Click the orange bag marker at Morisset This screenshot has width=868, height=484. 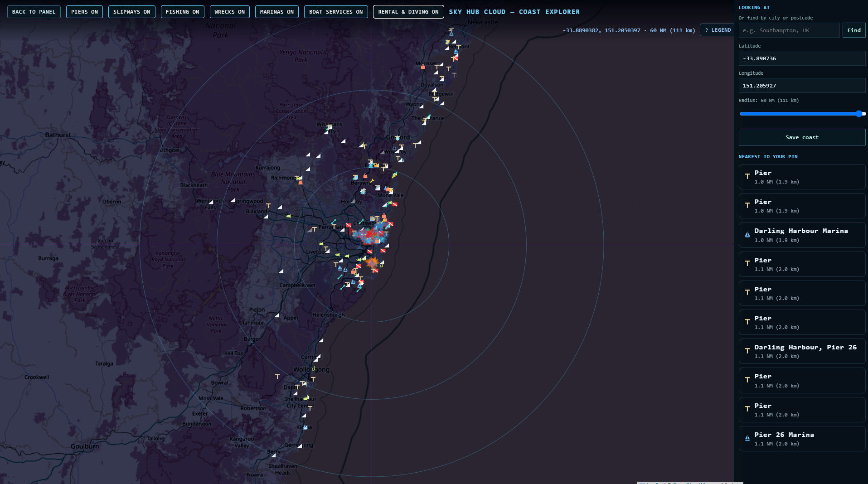click(423, 67)
